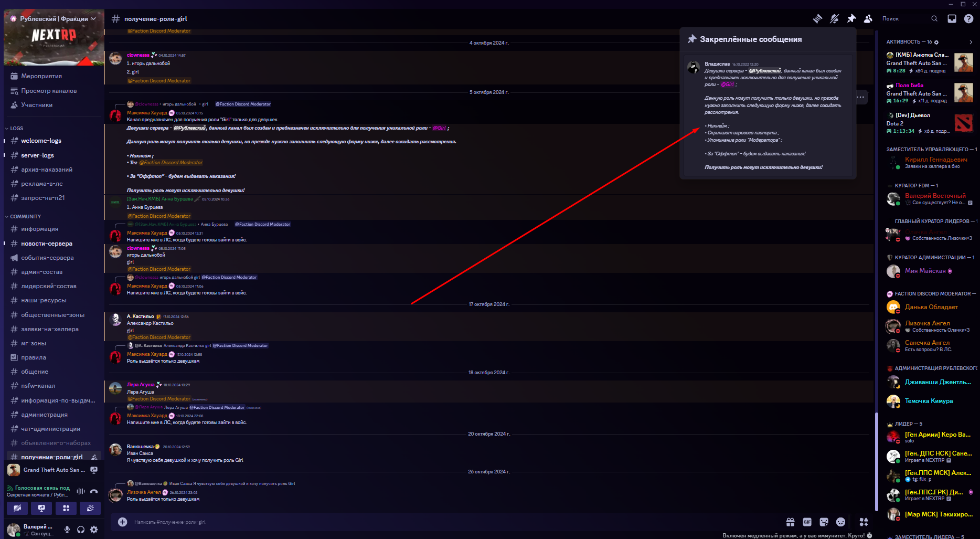
Task: Open the gift Nitro icon
Action: click(790, 522)
